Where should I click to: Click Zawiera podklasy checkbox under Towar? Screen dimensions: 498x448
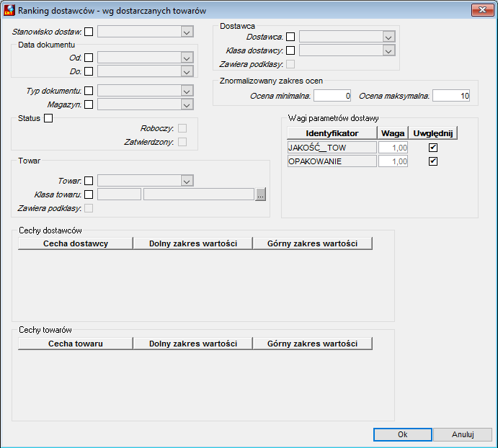click(89, 208)
